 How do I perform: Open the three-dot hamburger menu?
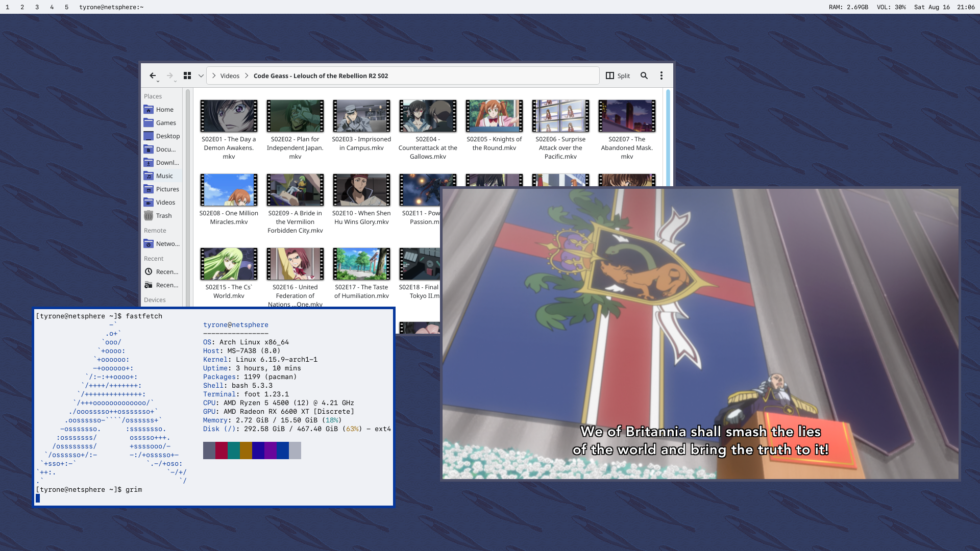click(x=661, y=76)
